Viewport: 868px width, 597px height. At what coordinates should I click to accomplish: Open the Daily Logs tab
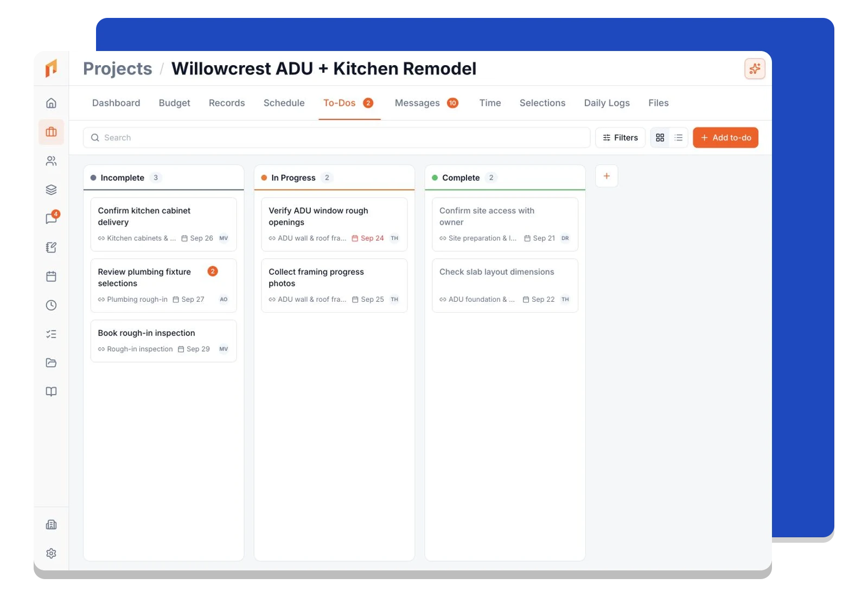point(607,103)
